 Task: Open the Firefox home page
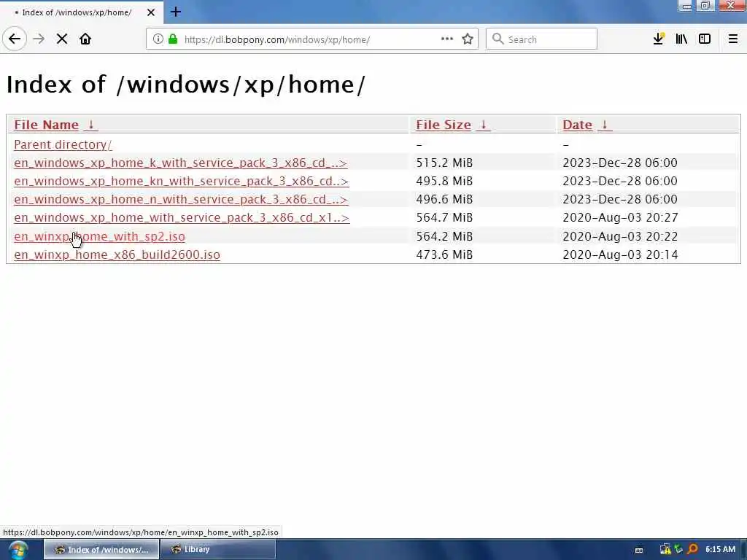(85, 39)
